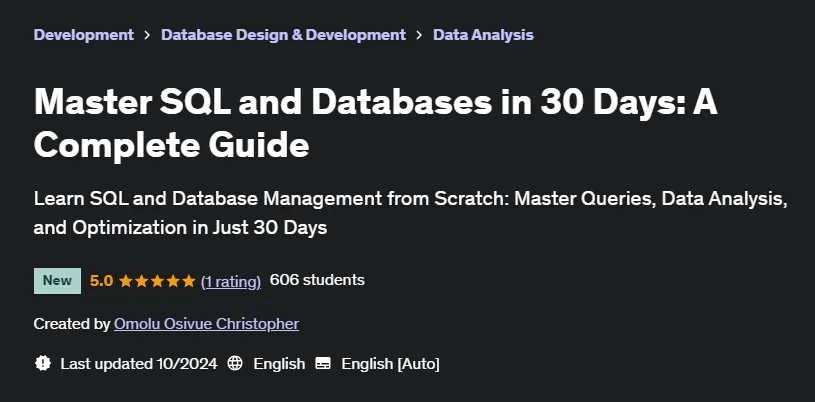Open instructor Omolu Osivue Christopher profile

click(206, 324)
